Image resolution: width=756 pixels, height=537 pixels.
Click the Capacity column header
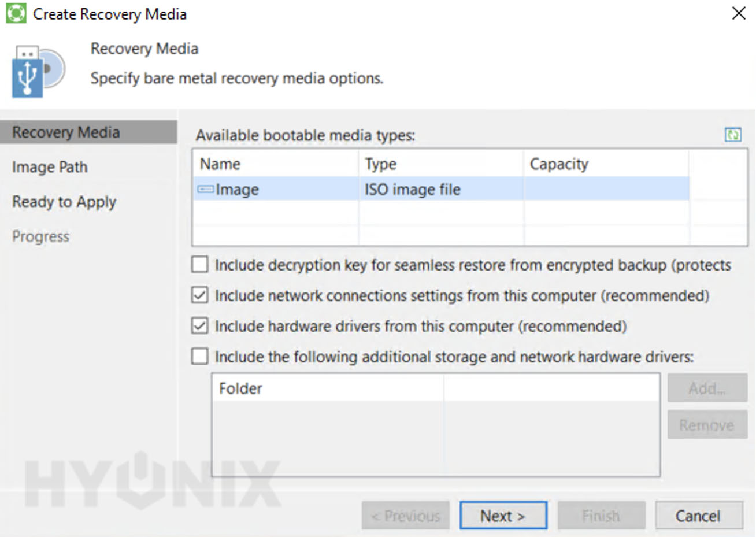pyautogui.click(x=559, y=164)
